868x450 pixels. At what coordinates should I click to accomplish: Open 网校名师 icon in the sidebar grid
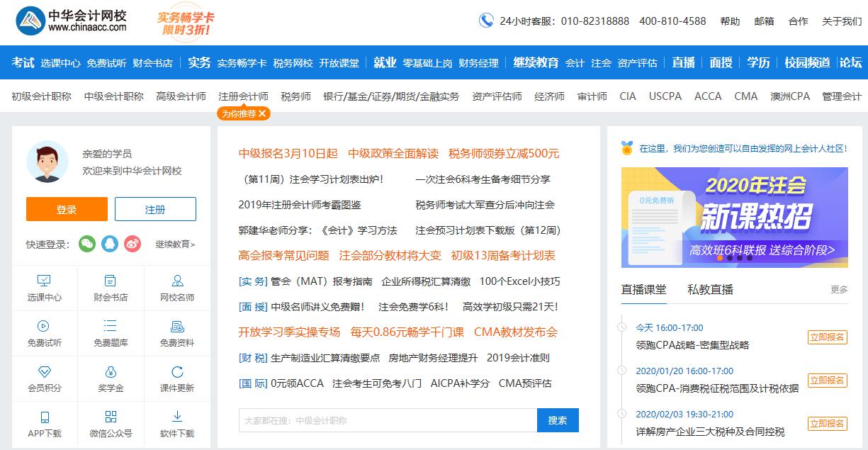pos(177,281)
